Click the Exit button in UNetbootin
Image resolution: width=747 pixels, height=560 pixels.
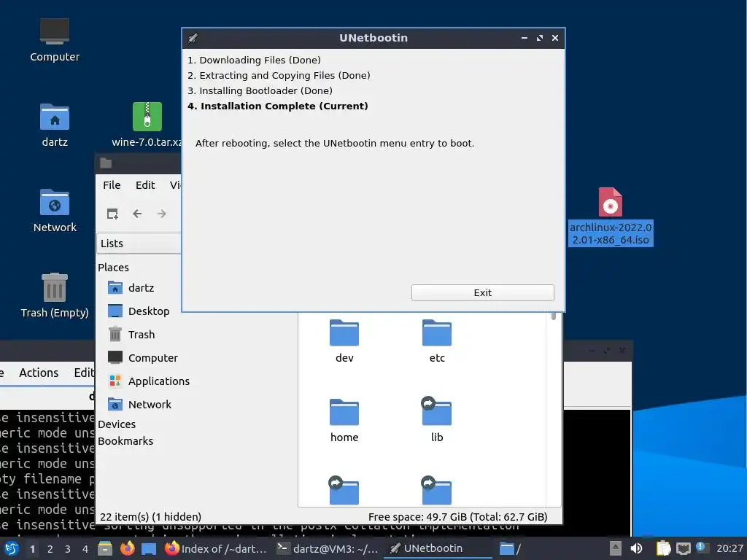pyautogui.click(x=482, y=292)
